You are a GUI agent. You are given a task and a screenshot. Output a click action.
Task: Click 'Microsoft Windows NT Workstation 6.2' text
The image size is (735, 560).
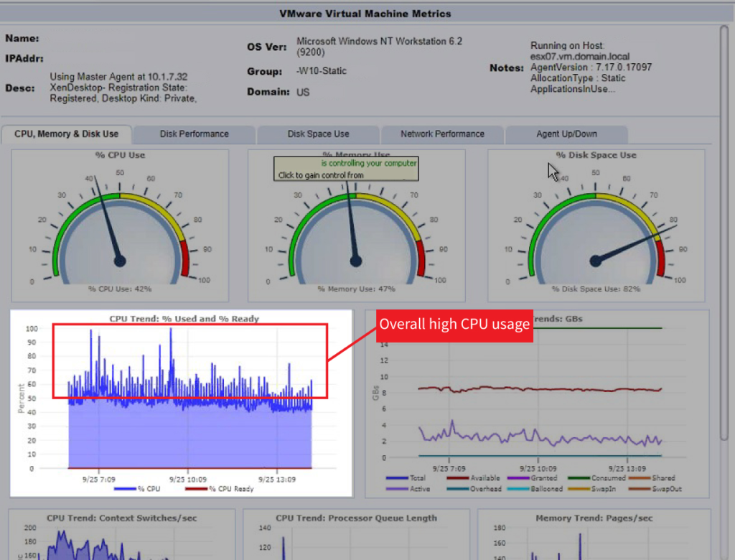tap(379, 41)
